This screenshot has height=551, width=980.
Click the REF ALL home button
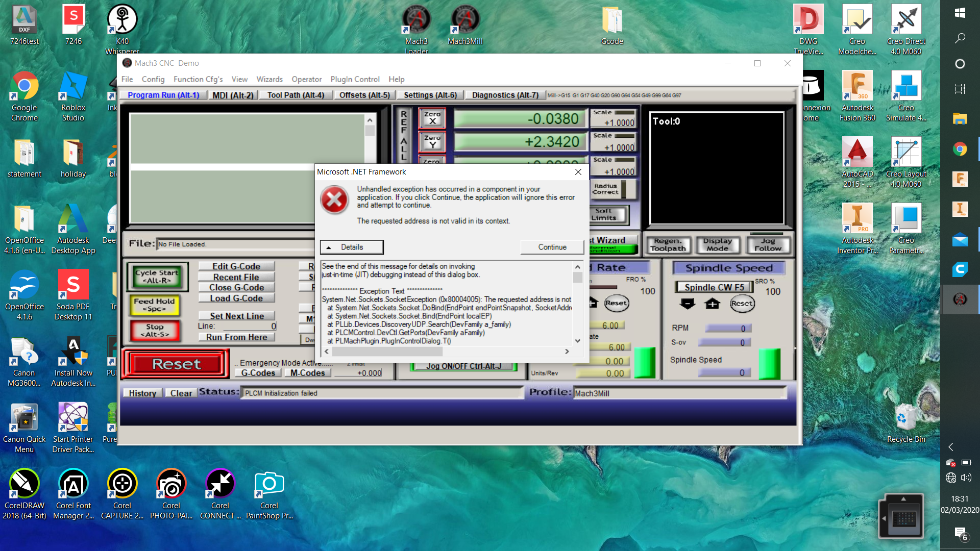[x=404, y=135]
